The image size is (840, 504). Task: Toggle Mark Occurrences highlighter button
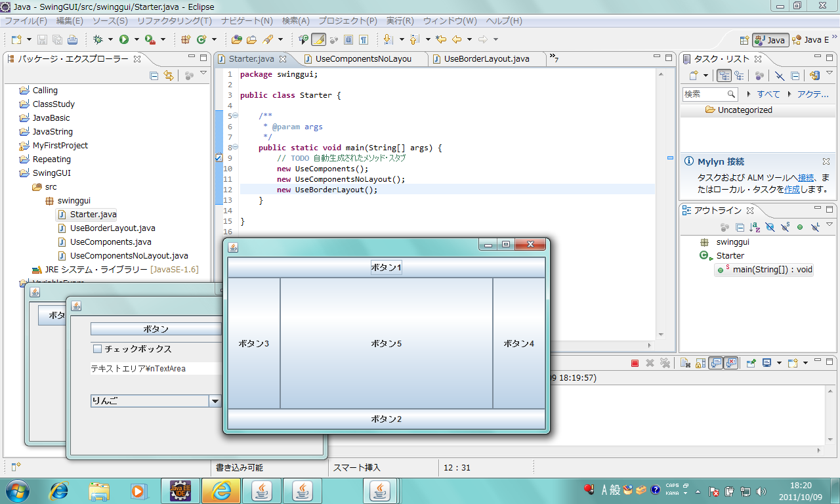click(x=318, y=40)
